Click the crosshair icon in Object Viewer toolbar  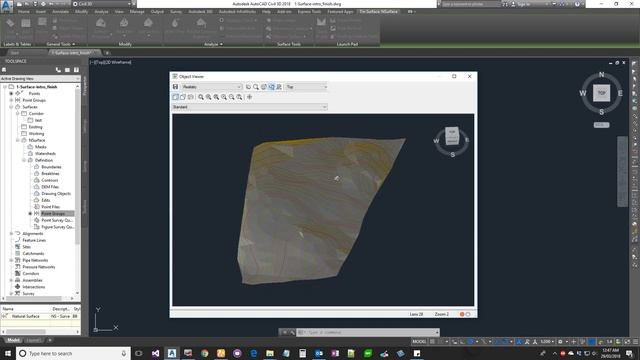249,97
